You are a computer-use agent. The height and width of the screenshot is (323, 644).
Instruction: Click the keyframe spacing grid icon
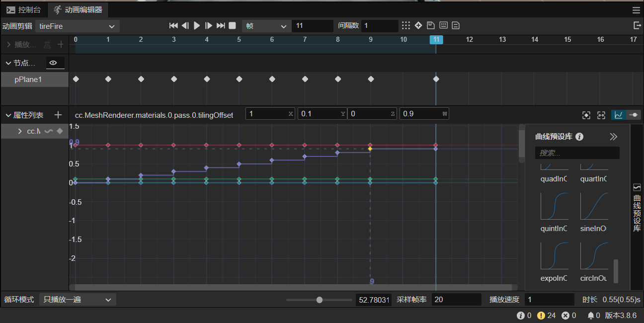(406, 26)
